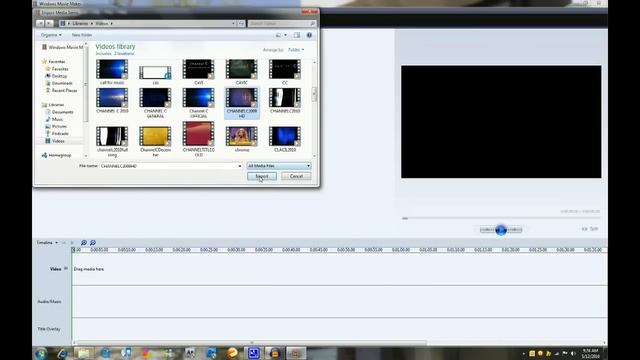Refresh the address bar location
This screenshot has width=640, height=360.
(241, 24)
